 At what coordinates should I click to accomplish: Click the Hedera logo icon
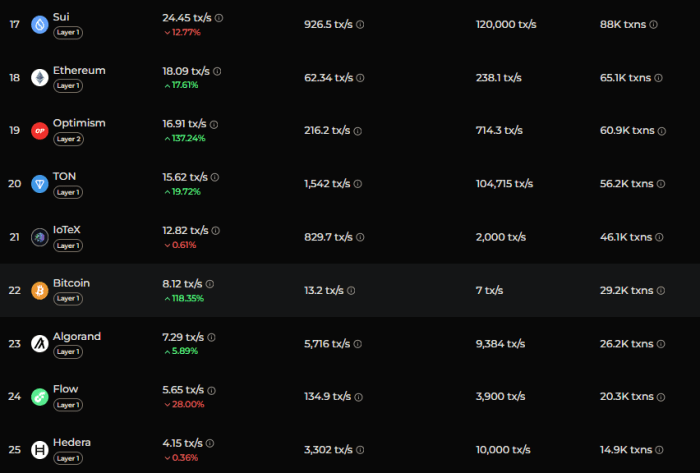pyautogui.click(x=40, y=450)
